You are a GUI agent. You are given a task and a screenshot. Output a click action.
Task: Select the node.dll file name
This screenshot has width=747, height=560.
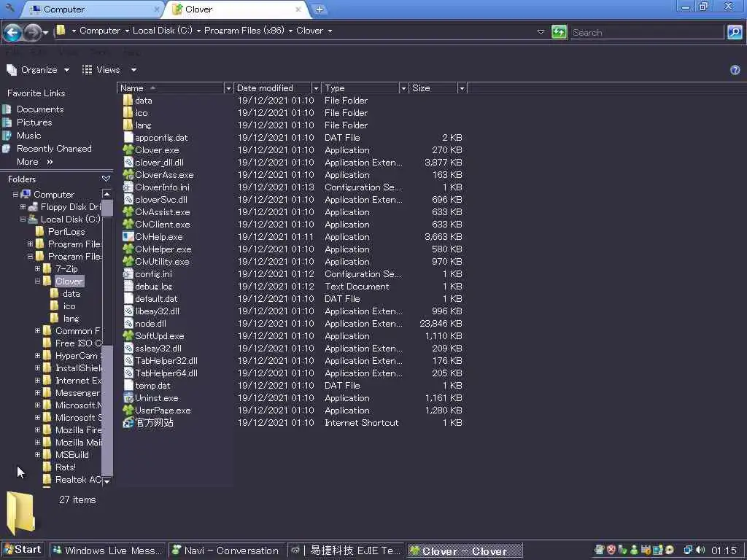click(x=150, y=323)
